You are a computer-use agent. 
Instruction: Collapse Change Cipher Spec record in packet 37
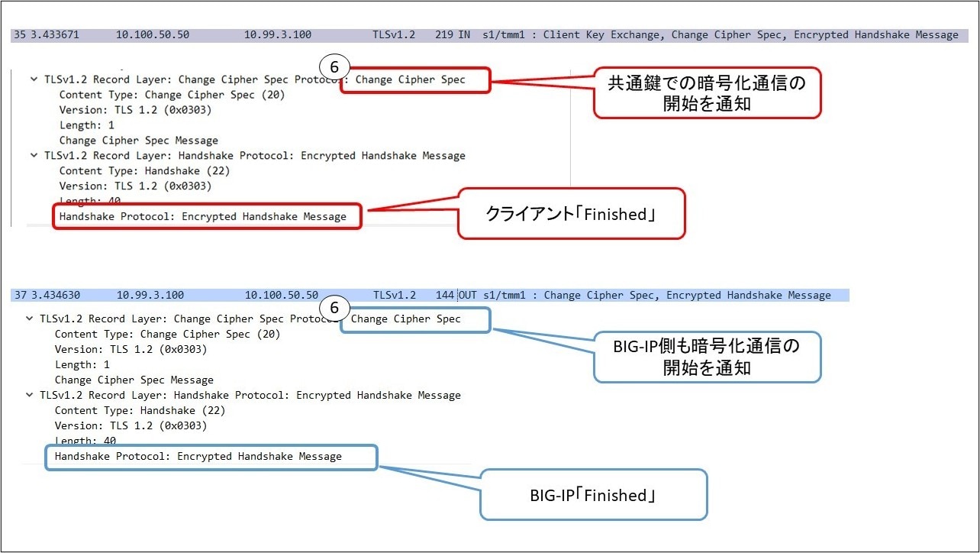(29, 319)
